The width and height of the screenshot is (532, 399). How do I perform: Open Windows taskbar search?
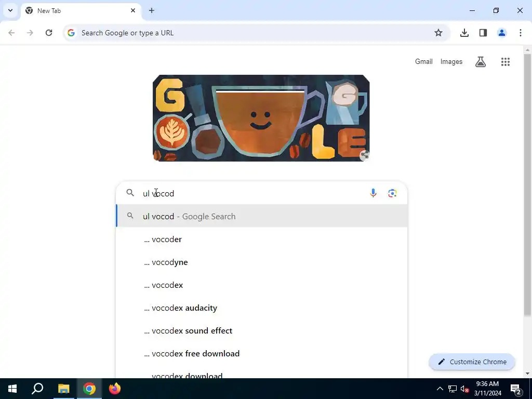(x=37, y=389)
